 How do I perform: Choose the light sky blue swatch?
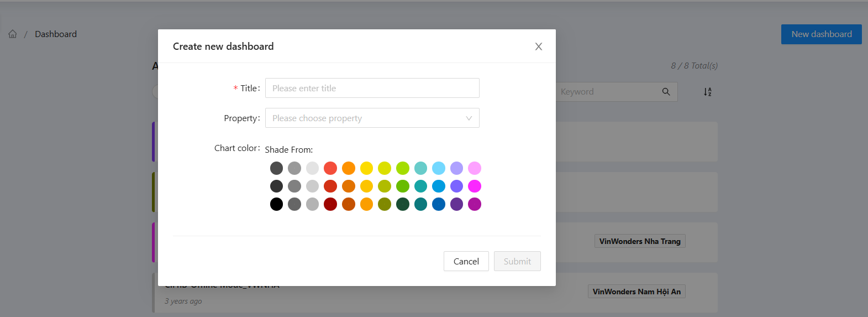[x=439, y=168]
